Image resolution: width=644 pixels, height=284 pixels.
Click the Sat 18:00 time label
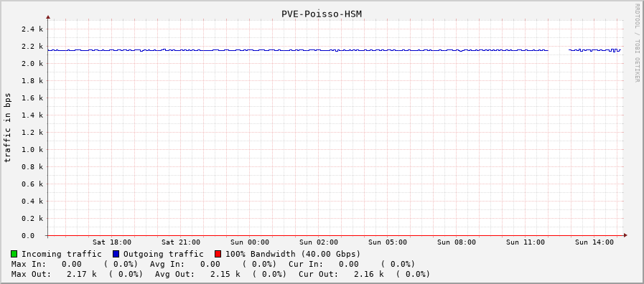[x=112, y=242]
